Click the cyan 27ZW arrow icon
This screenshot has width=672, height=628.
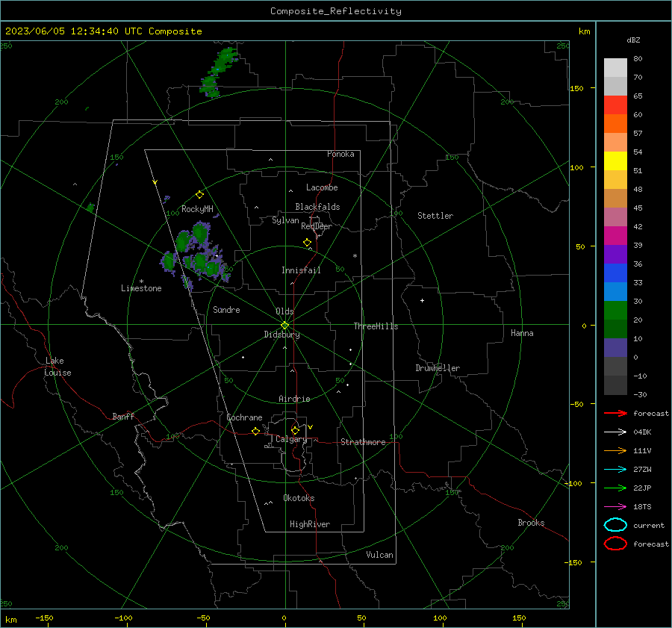pos(615,470)
